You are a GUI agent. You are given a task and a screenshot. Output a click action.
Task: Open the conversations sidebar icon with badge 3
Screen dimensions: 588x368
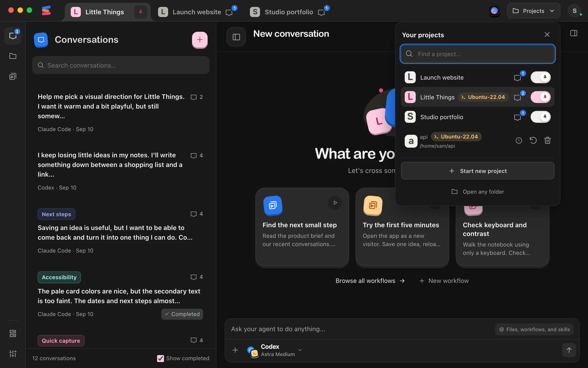click(13, 36)
